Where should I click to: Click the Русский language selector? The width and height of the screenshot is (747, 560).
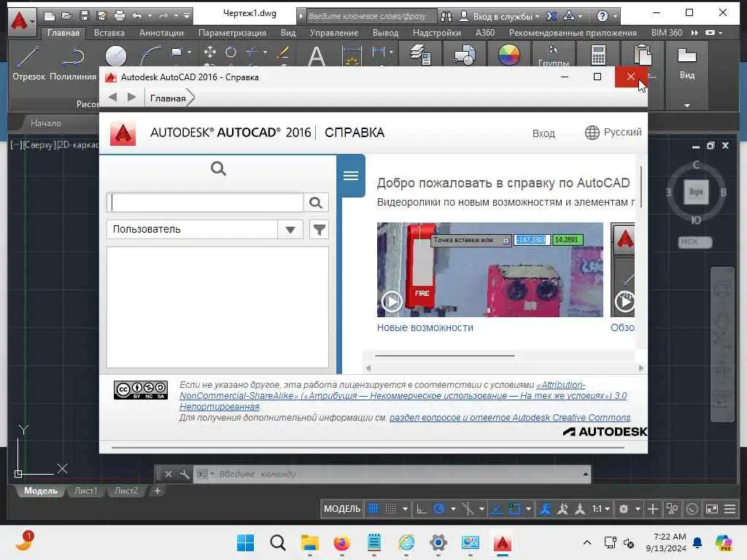coord(613,133)
